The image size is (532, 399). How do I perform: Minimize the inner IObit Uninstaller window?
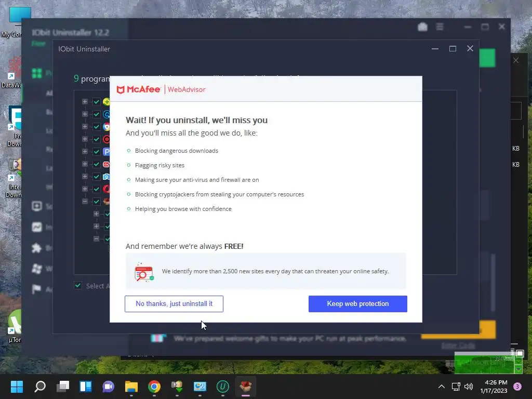(x=435, y=49)
